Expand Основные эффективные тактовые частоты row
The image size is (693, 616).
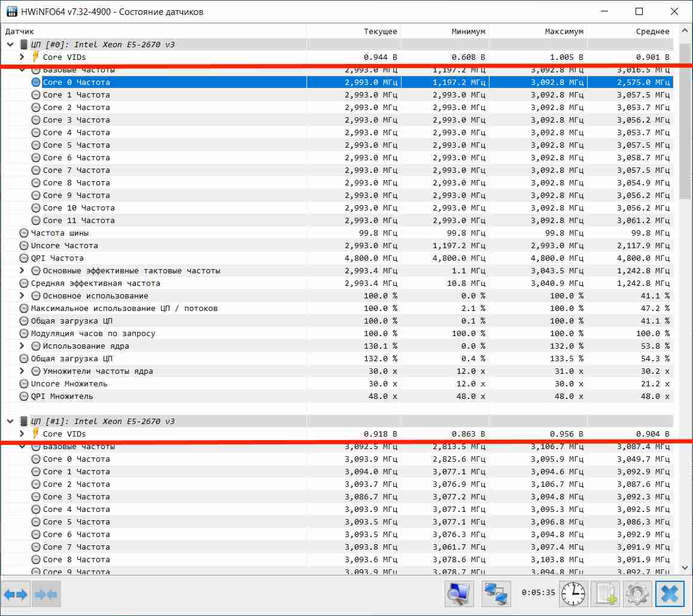[22, 271]
